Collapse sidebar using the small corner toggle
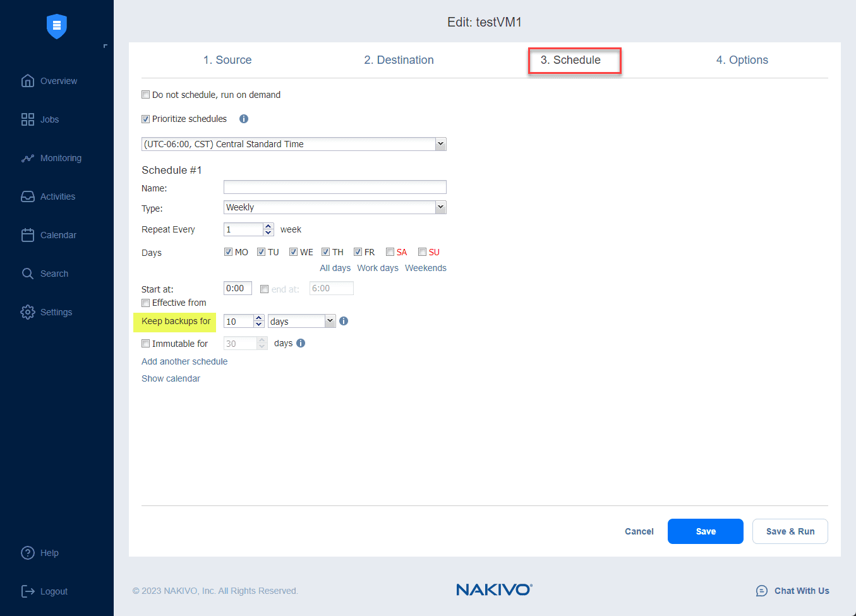This screenshot has width=856, height=616. point(105,46)
